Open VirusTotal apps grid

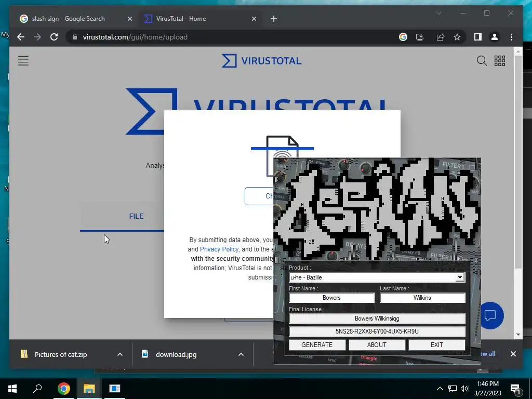point(500,61)
